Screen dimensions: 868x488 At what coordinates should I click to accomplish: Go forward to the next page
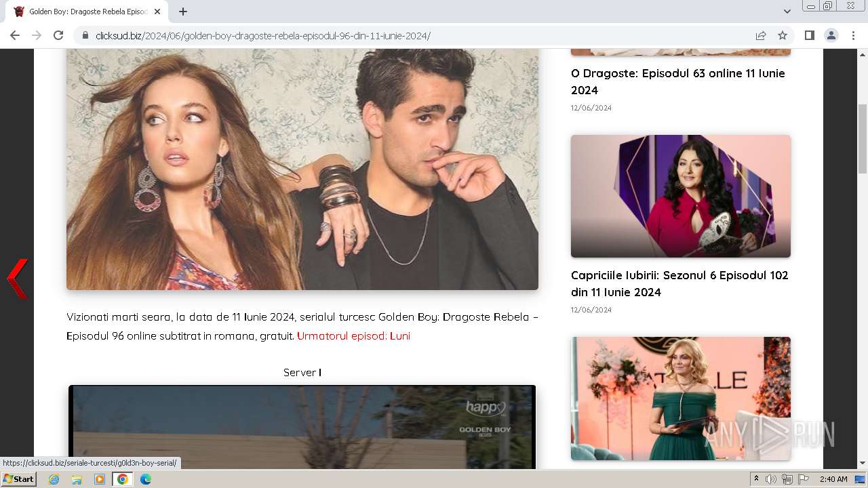tap(37, 35)
